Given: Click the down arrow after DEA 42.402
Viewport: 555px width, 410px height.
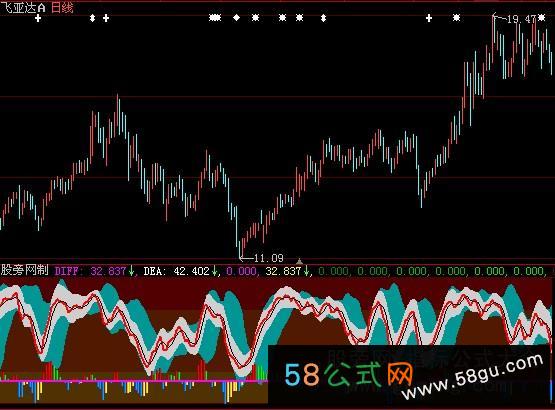Looking at the screenshot, I should pos(214,271).
